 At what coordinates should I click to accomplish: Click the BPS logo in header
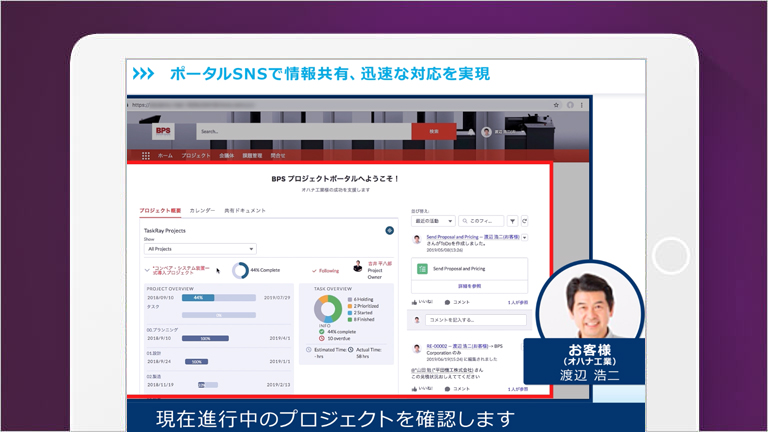pyautogui.click(x=163, y=131)
